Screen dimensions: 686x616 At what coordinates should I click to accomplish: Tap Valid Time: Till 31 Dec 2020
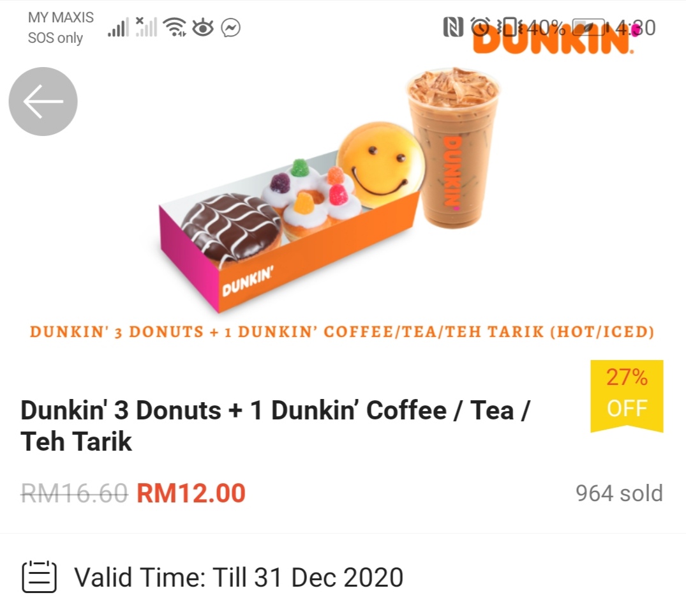tap(239, 578)
